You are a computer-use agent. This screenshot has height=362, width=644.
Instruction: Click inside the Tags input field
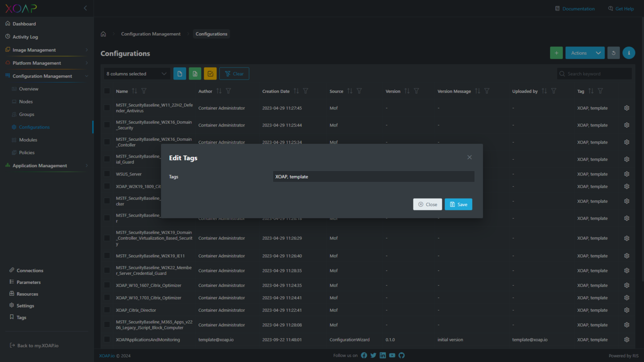point(373,176)
